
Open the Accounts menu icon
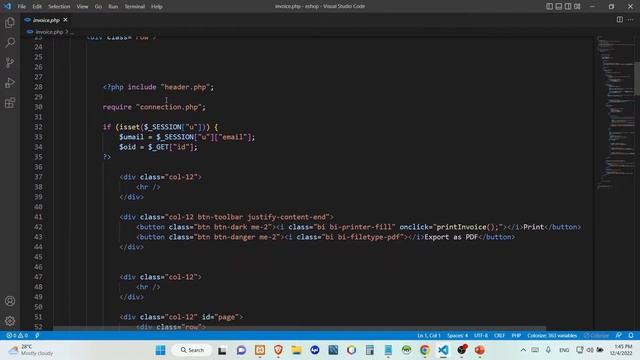click(10, 301)
